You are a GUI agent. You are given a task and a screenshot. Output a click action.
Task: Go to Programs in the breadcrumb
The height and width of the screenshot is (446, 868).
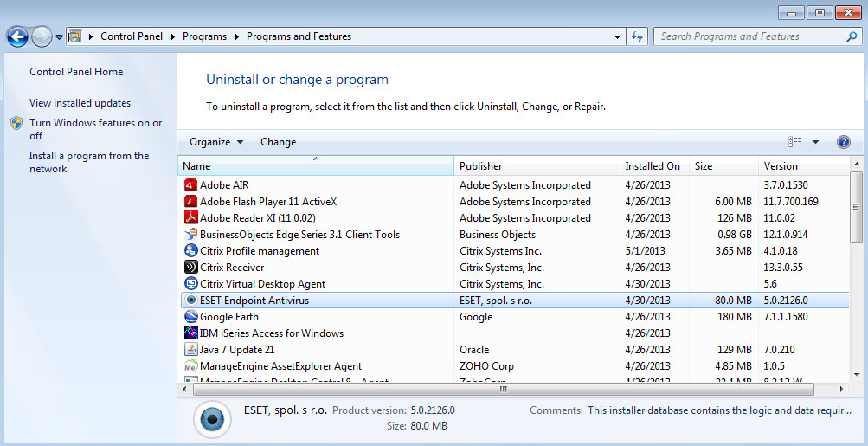[x=205, y=36]
